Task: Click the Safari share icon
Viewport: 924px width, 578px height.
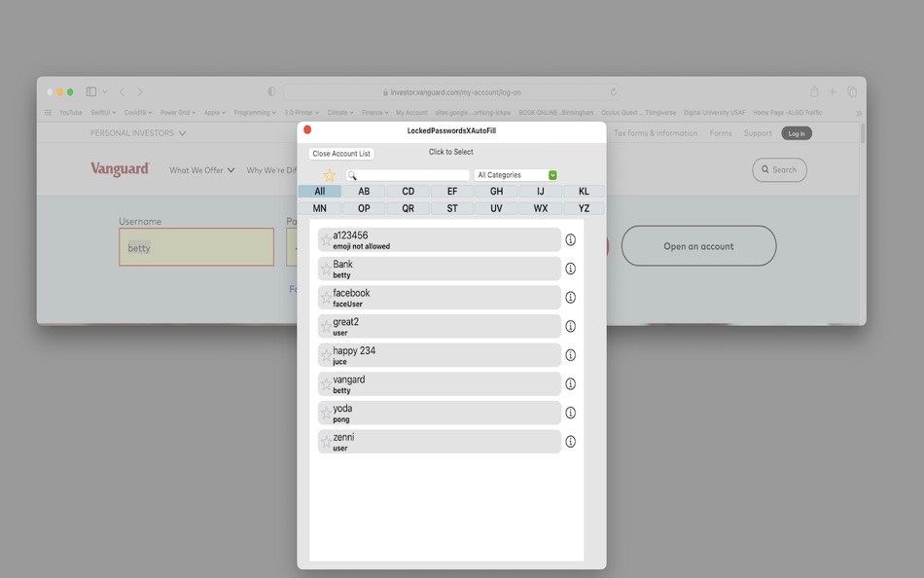Action: click(x=814, y=91)
